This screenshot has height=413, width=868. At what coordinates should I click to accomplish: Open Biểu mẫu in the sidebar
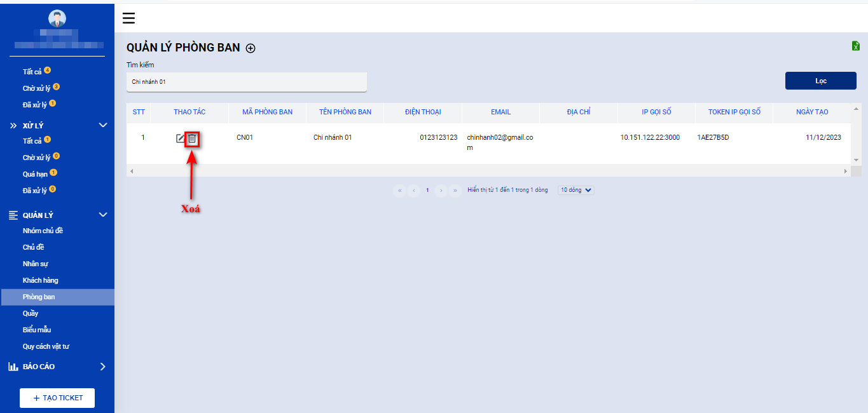point(37,330)
